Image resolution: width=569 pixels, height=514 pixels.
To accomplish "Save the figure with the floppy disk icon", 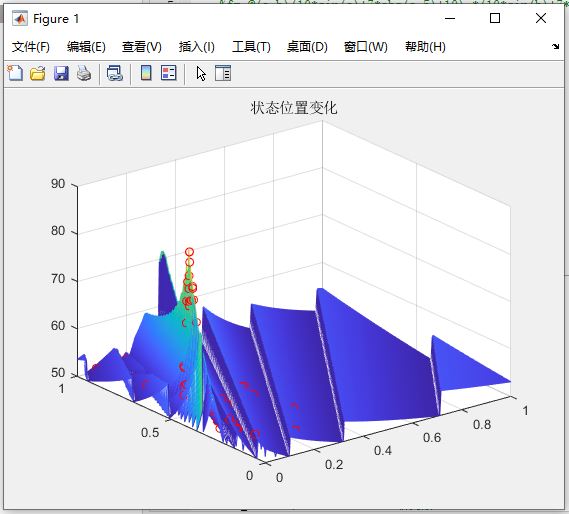I will pos(61,73).
